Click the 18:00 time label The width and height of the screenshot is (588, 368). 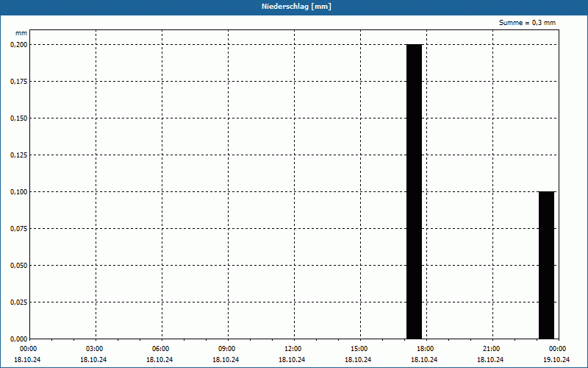(426, 349)
